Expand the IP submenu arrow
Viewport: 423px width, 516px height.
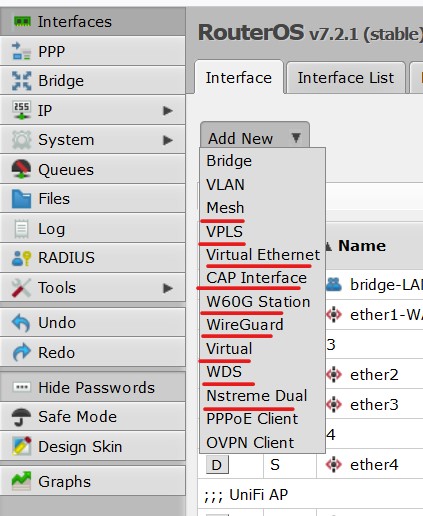(168, 111)
